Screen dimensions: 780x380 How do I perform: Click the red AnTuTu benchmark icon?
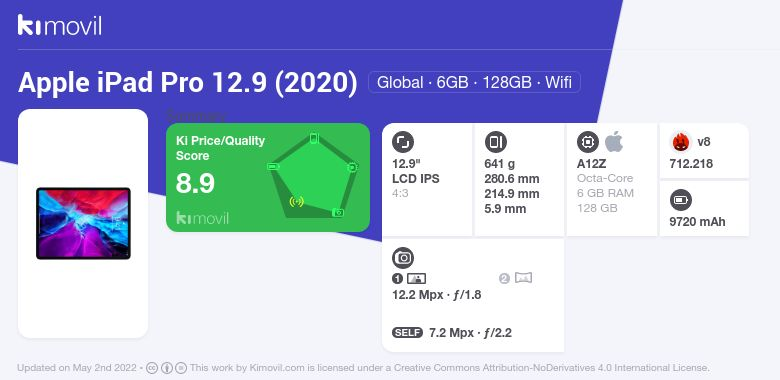point(680,142)
